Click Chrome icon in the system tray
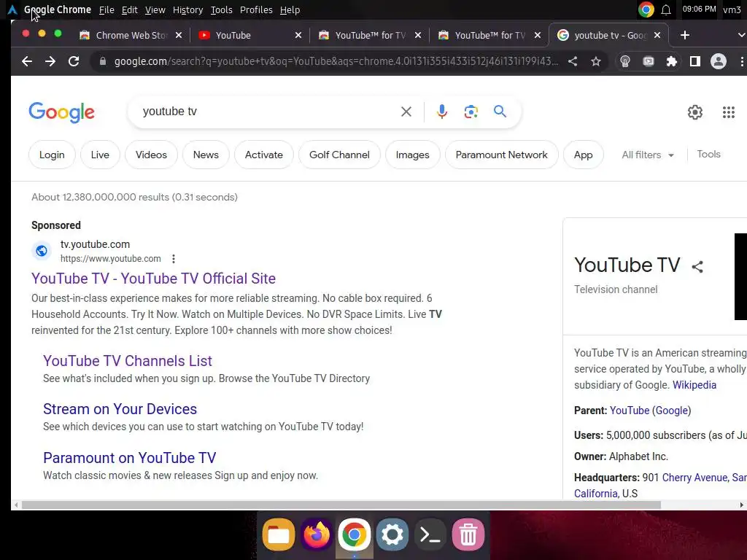The height and width of the screenshot is (560, 747). click(646, 9)
